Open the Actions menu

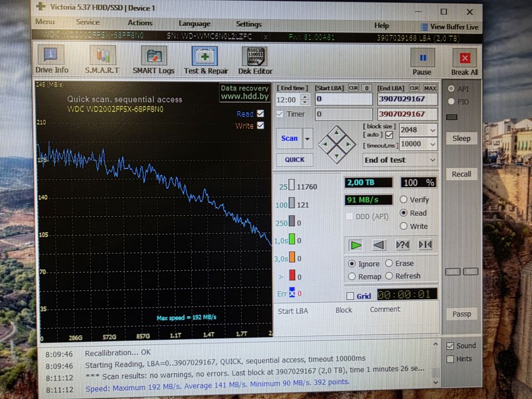140,23
